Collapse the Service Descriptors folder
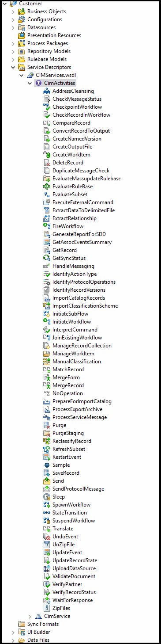The height and width of the screenshot is (644, 161). click(13, 67)
